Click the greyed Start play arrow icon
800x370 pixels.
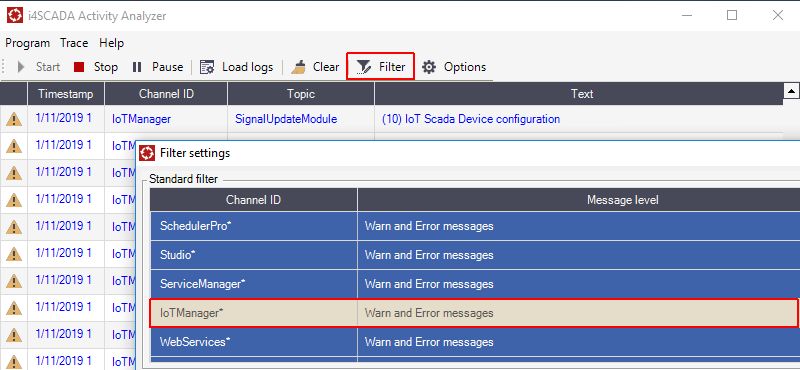[21, 67]
